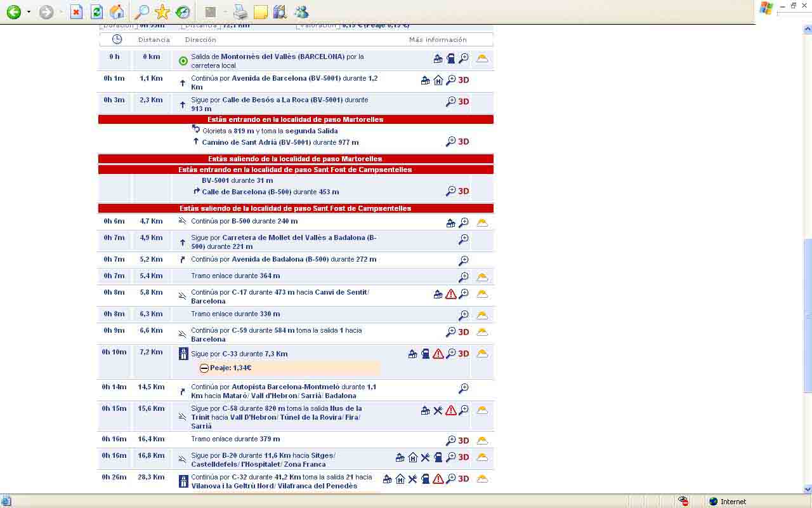Image resolution: width=812 pixels, height=508 pixels.
Task: Click the popup blocker icon in the status bar
Action: pos(683,501)
